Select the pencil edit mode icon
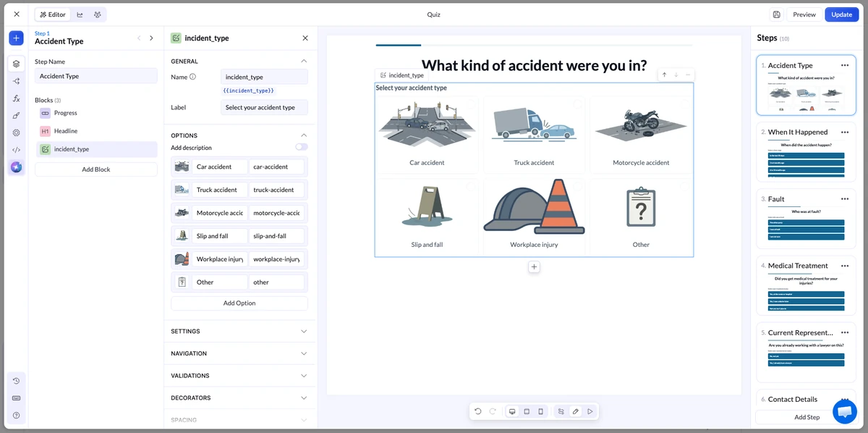The image size is (868, 433). [x=576, y=411]
